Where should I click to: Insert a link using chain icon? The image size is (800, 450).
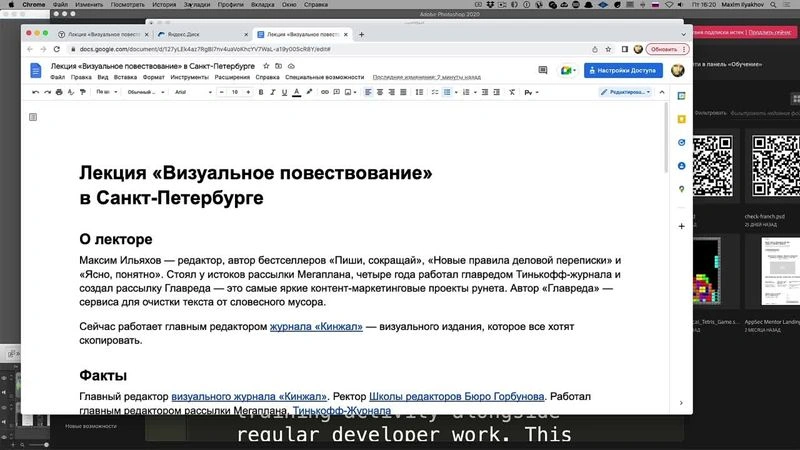click(324, 92)
